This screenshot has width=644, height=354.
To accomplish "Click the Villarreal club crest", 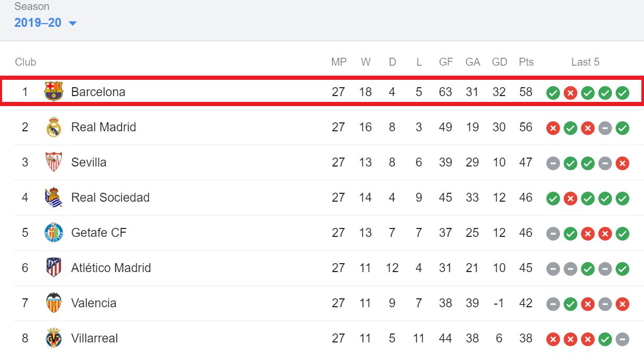I will [x=54, y=338].
